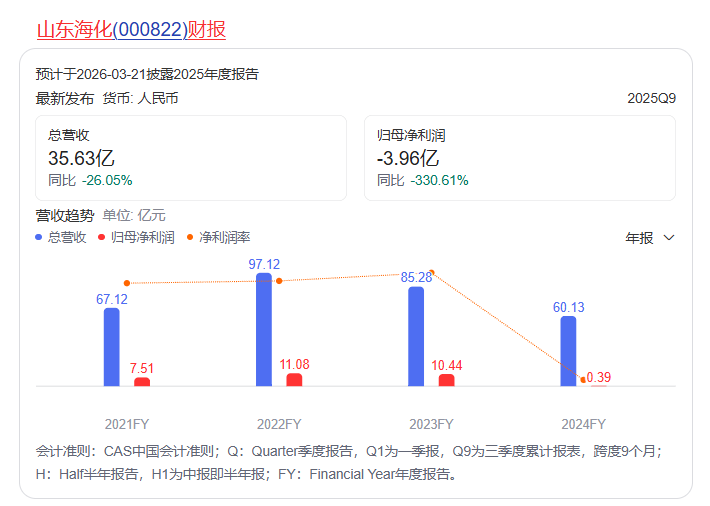Image resolution: width=710 pixels, height=506 pixels.
Task: Open the 年报 report type selector
Action: [x=640, y=238]
